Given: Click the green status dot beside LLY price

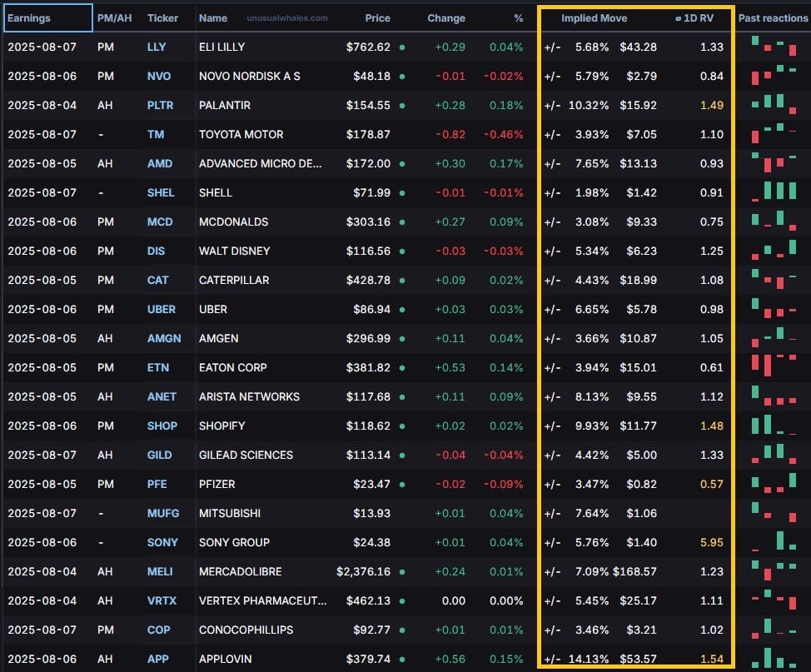Looking at the screenshot, I should (x=402, y=47).
